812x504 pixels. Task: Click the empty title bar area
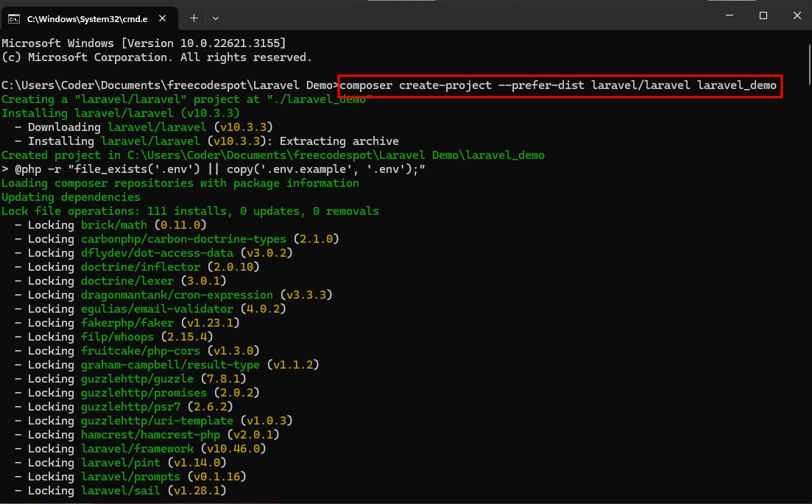coord(466,15)
